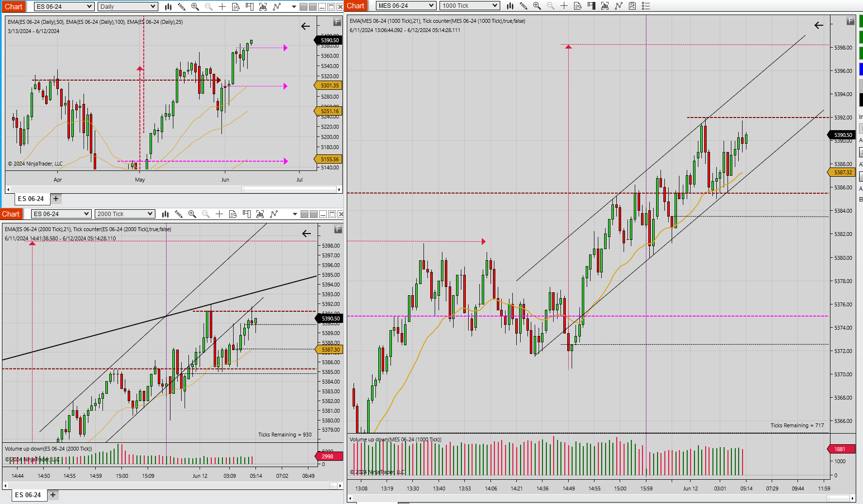This screenshot has height=504, width=863.
Task: Open properties list icon in MES chart
Action: coord(646,6)
